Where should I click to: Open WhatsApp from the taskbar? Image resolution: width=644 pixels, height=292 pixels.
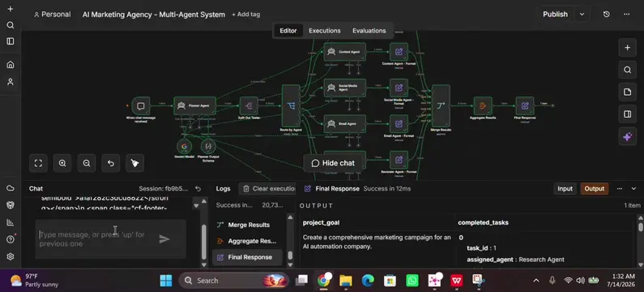[412, 281]
